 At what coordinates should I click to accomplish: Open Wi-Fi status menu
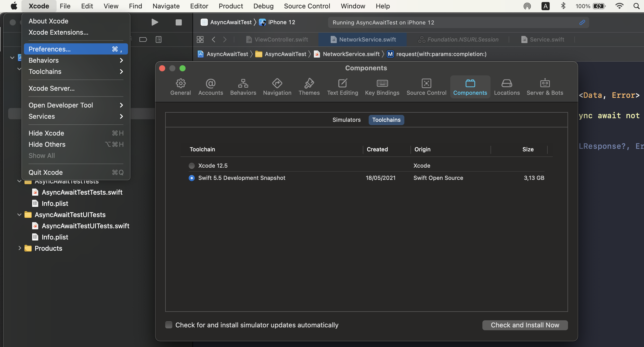(x=620, y=6)
